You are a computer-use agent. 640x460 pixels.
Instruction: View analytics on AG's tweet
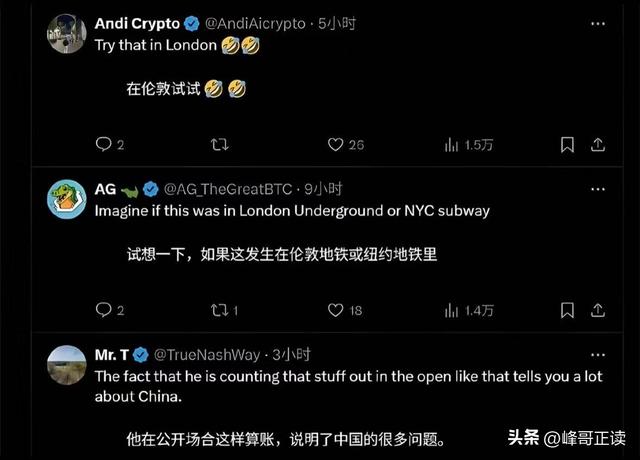[x=451, y=311]
